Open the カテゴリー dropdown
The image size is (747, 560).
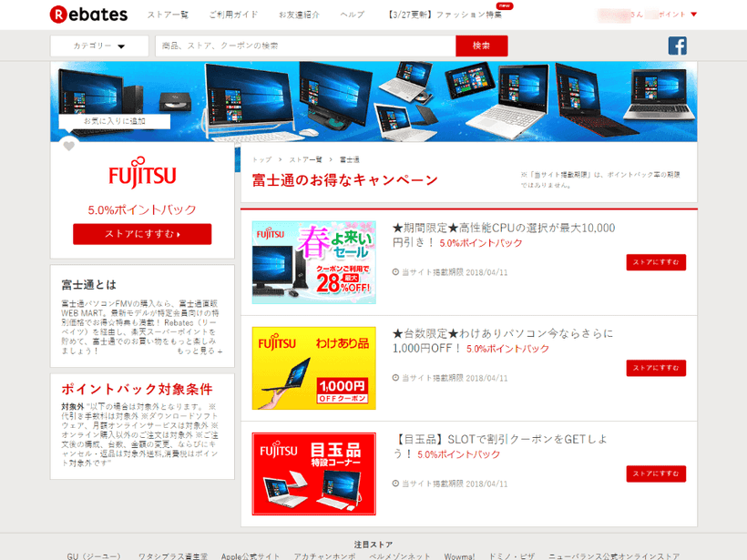(x=99, y=46)
